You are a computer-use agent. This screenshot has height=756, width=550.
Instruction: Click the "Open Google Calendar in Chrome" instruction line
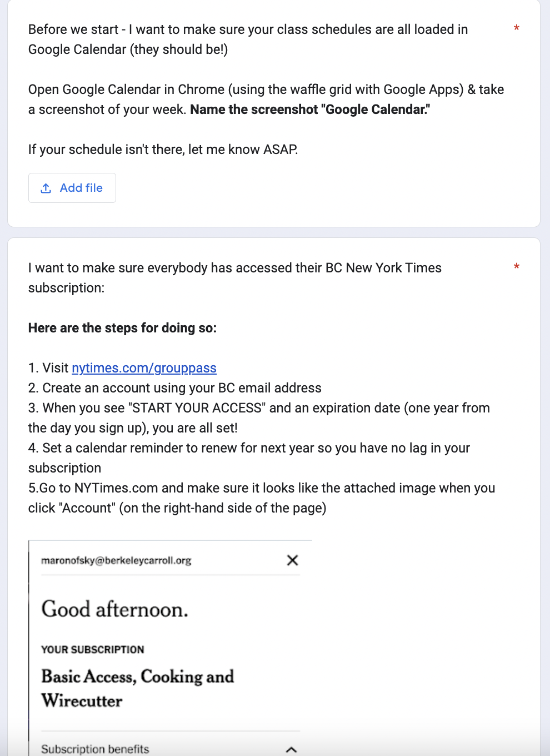point(266,89)
